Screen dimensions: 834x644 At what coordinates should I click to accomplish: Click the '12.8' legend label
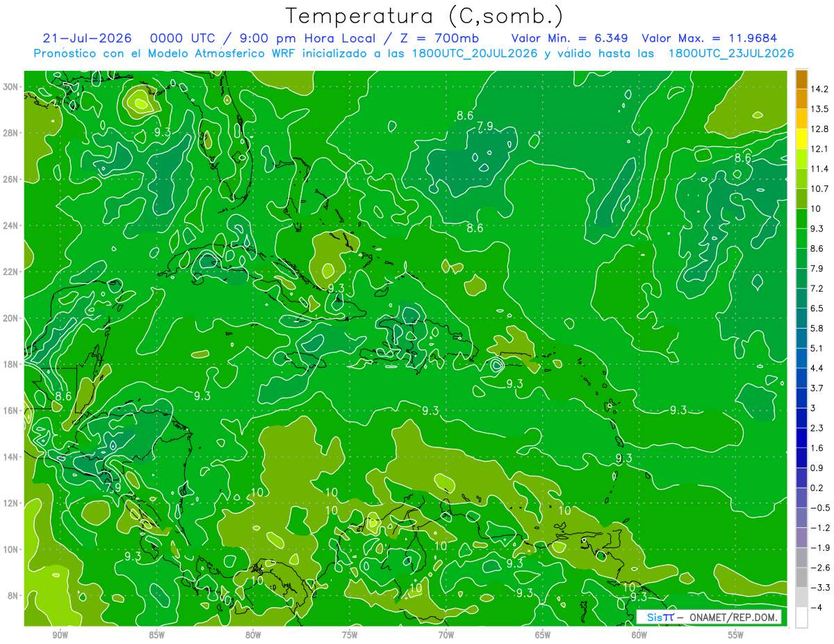tap(820, 129)
